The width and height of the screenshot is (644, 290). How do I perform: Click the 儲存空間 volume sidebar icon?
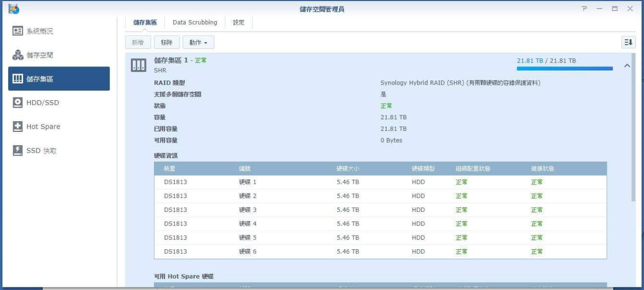point(18,55)
